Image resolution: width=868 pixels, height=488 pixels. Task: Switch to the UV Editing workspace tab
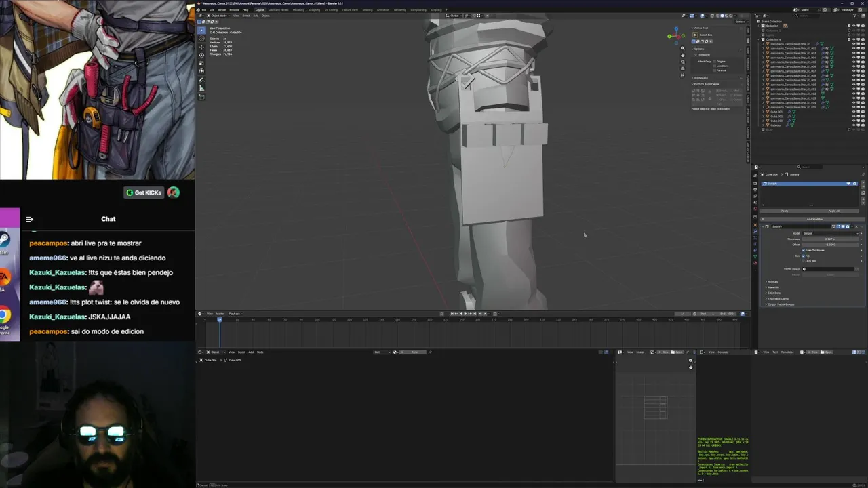click(x=331, y=10)
